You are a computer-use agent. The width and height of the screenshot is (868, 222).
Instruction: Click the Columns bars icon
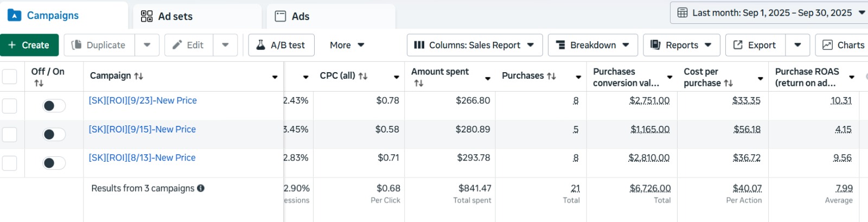419,45
